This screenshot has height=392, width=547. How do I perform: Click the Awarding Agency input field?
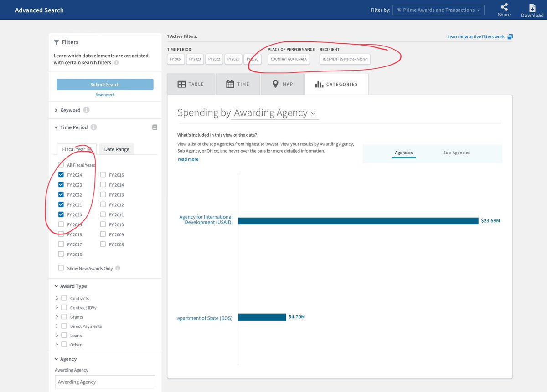point(105,382)
